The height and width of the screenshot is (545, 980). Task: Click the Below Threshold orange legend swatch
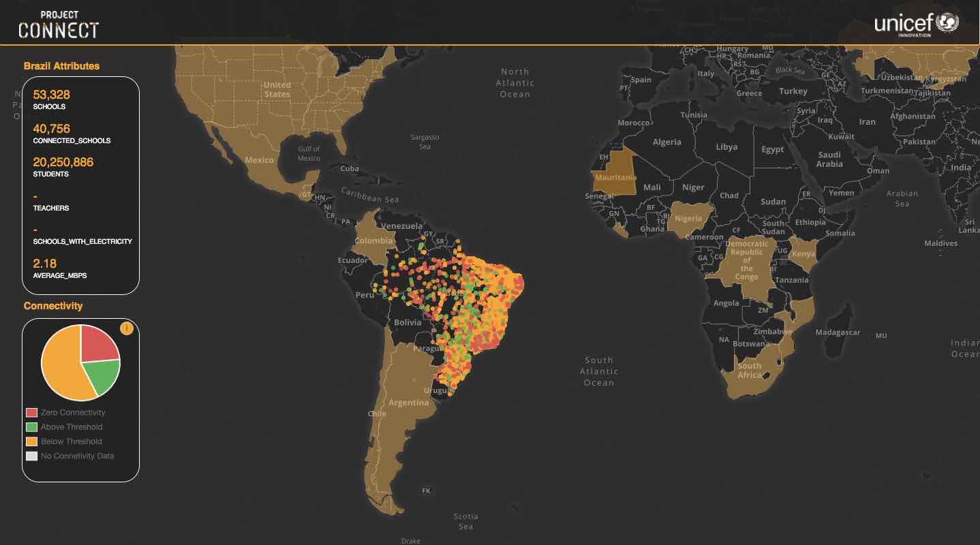(31, 441)
